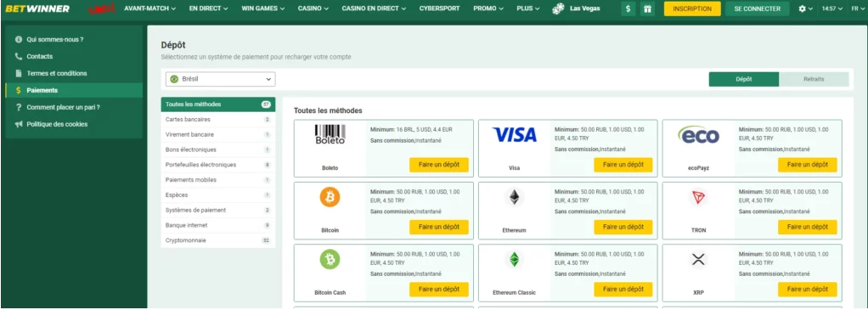Switch to the Retraits tab
Screen dimensions: 868x310
coord(814,79)
